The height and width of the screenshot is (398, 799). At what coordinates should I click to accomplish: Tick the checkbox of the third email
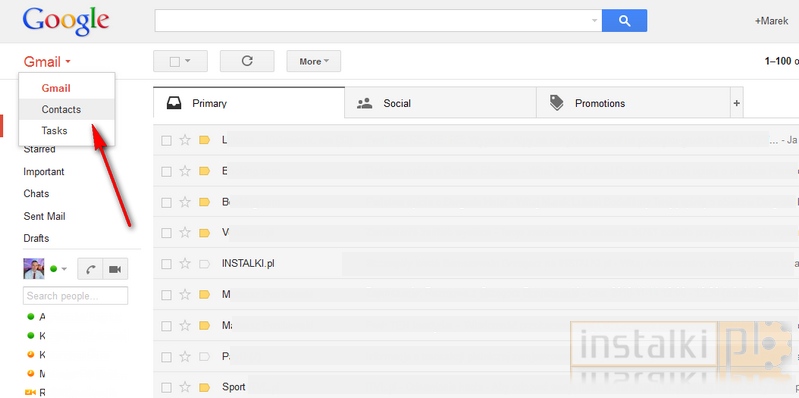coord(166,202)
